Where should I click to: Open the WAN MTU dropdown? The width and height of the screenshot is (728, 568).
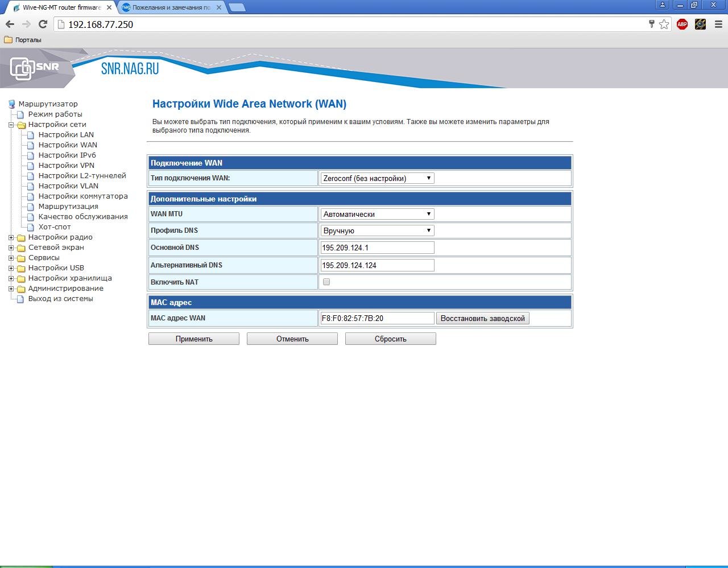pyautogui.click(x=377, y=214)
